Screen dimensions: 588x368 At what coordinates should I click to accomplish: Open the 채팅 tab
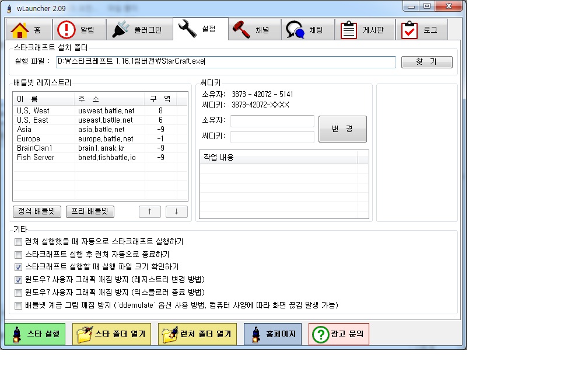coord(308,30)
